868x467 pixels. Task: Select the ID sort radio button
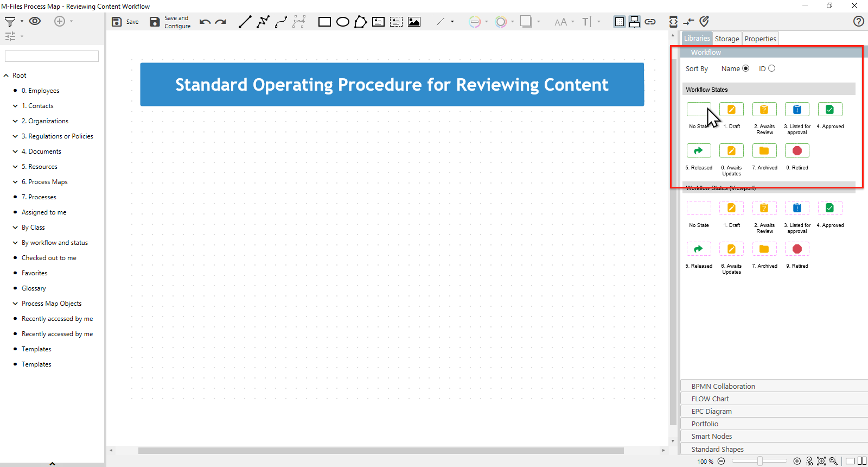772,68
